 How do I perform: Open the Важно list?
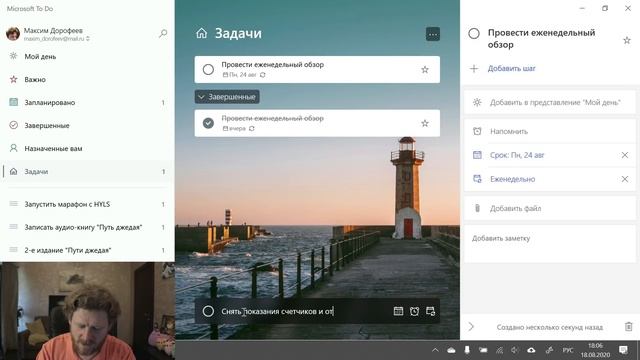pyautogui.click(x=88, y=80)
